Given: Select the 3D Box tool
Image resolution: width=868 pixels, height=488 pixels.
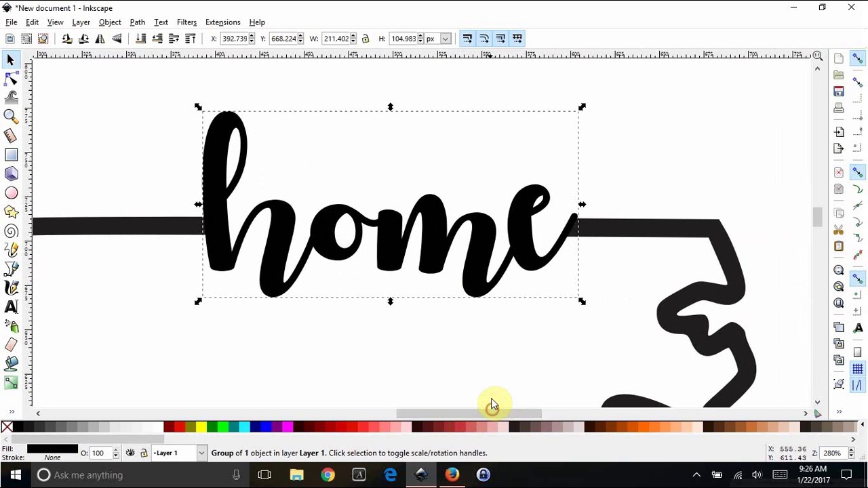Looking at the screenshot, I should pyautogui.click(x=10, y=174).
